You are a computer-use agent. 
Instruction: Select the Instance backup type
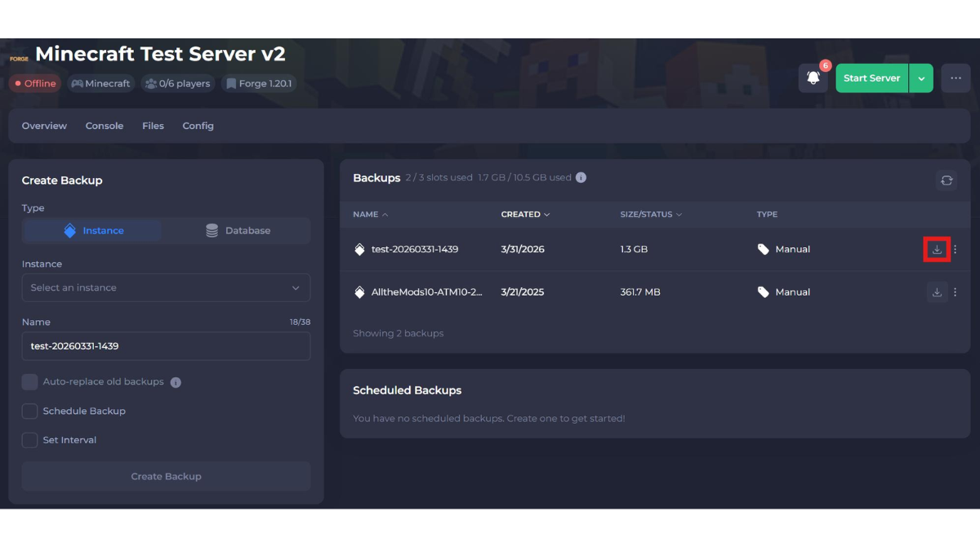[93, 231]
